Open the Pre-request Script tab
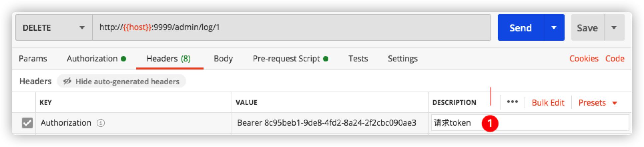 point(290,58)
